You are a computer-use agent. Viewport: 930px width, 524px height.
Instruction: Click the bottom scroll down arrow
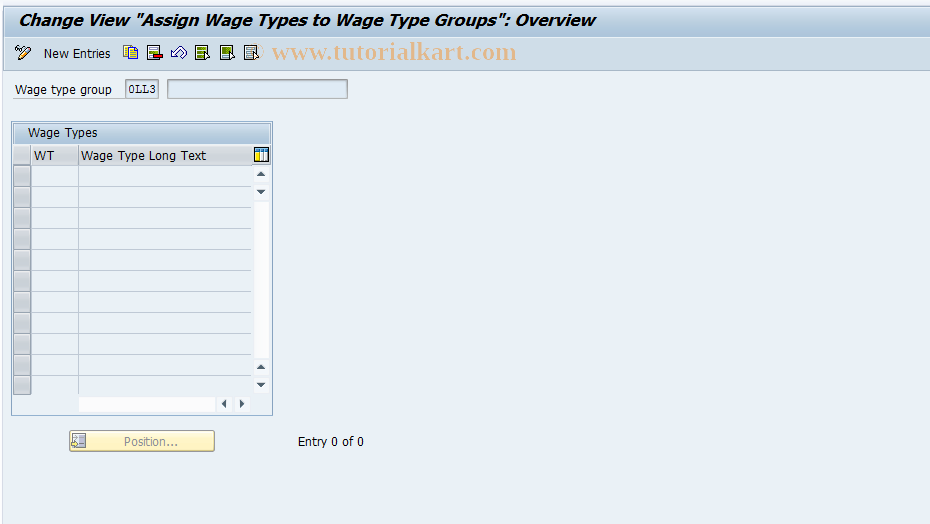(x=261, y=385)
